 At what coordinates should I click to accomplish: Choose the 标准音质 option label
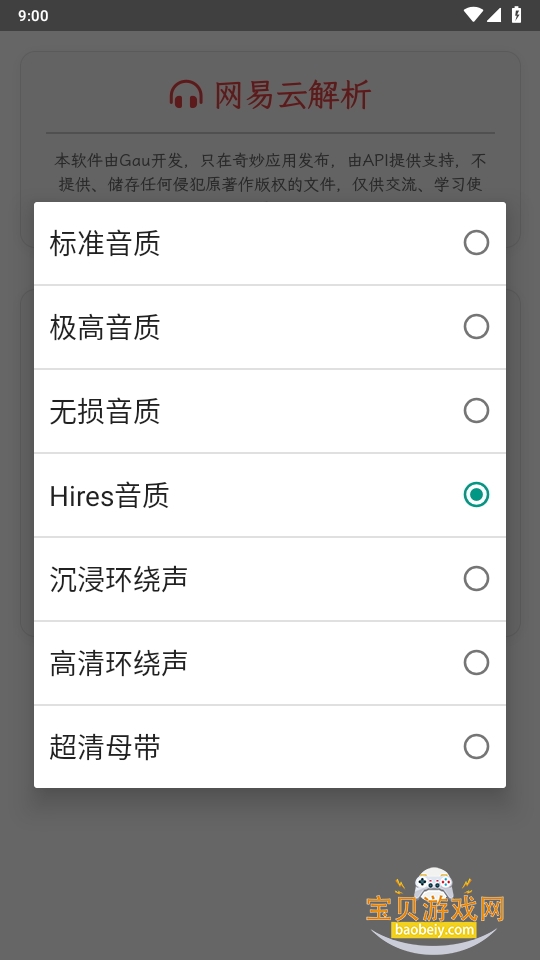tap(105, 243)
